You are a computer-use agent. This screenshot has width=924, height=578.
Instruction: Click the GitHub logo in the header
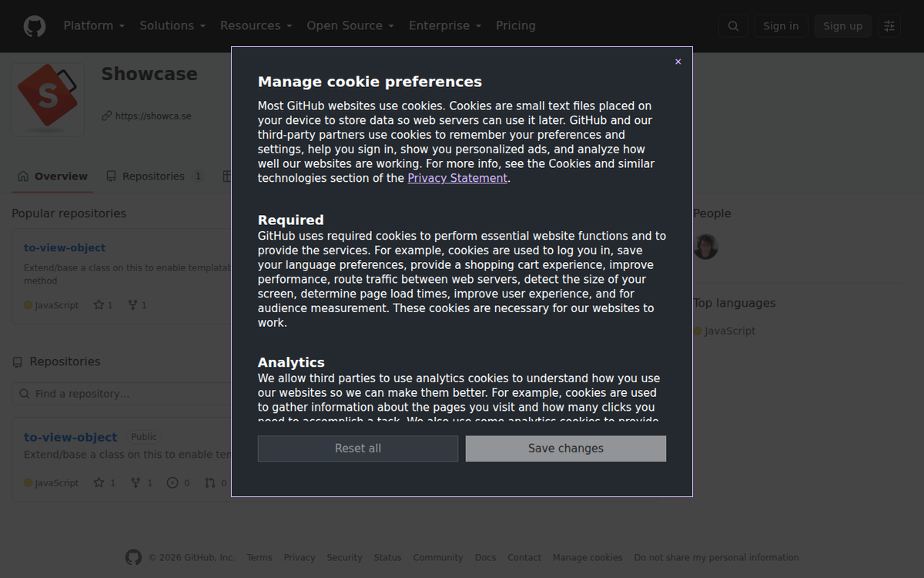click(35, 26)
